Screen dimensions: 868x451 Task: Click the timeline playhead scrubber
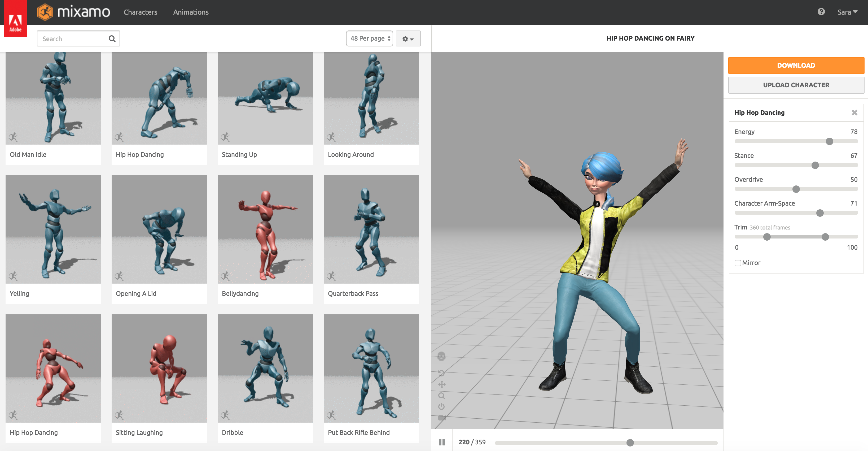pyautogui.click(x=630, y=443)
